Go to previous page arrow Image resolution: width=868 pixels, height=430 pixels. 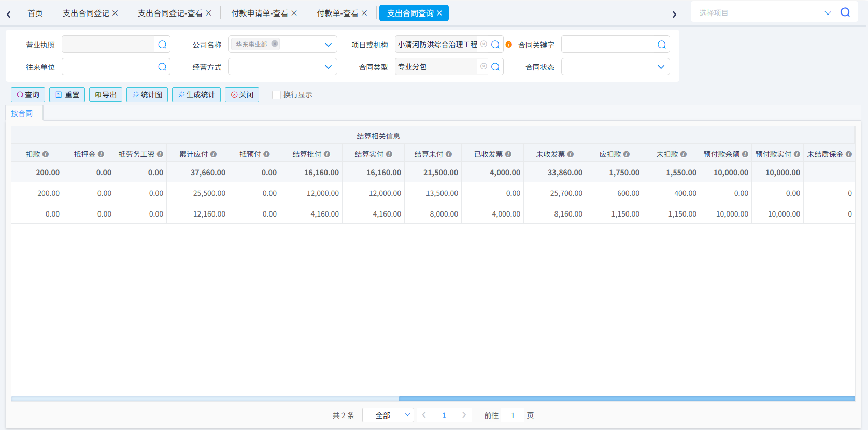424,415
